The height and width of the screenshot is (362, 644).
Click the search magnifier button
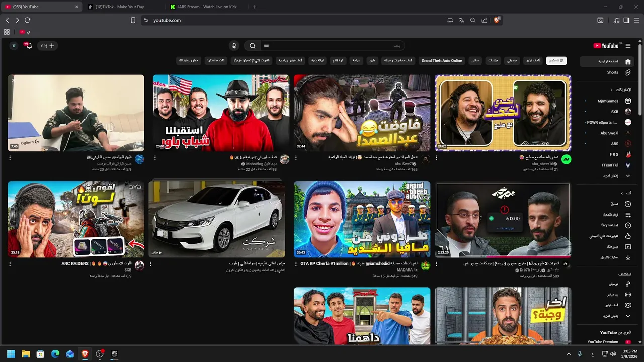[x=253, y=46]
